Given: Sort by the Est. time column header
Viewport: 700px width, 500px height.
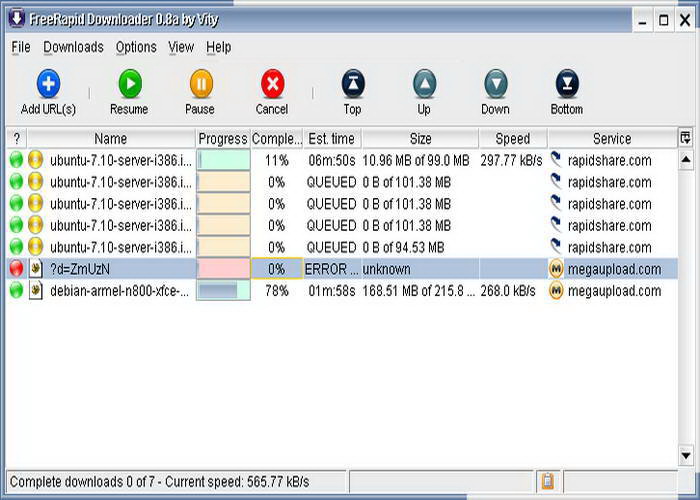Looking at the screenshot, I should pos(332,138).
